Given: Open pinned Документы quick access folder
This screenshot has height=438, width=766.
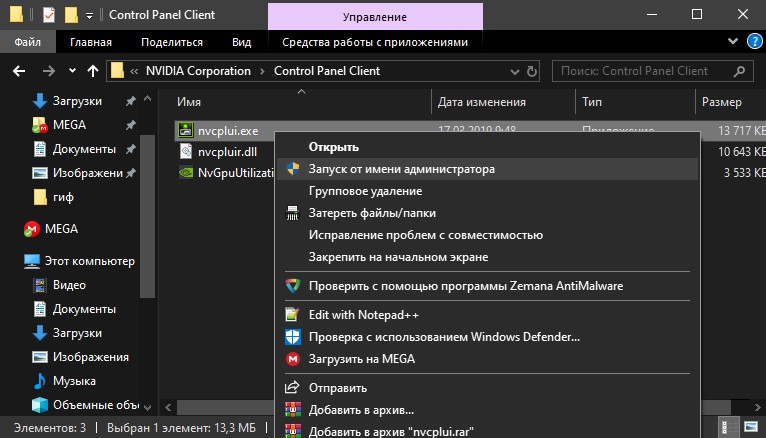Looking at the screenshot, I should point(84,149).
